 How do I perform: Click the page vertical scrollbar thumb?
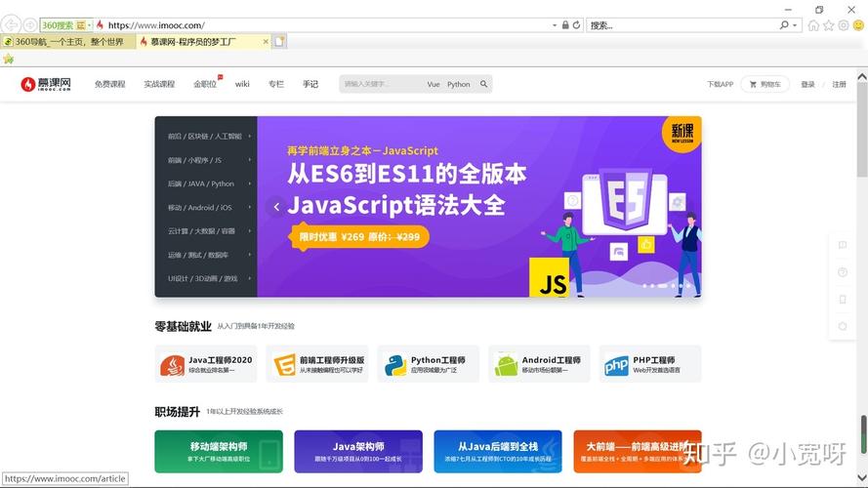(x=862, y=130)
